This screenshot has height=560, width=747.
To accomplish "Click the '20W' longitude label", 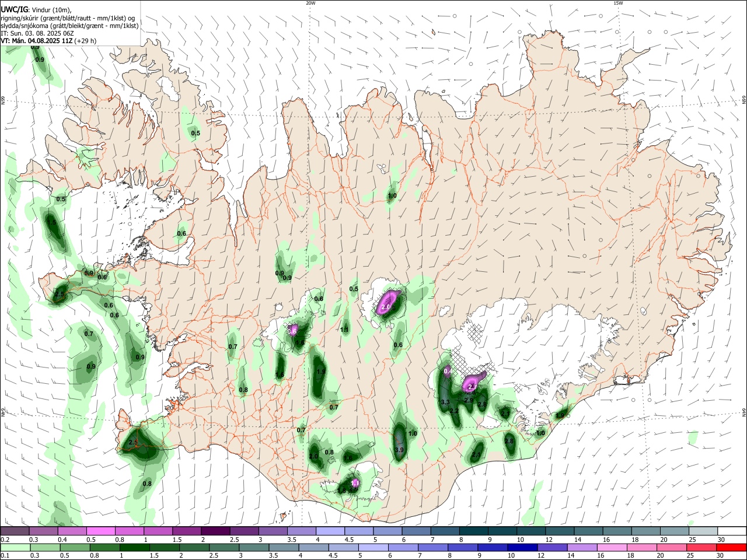I will [310, 3].
